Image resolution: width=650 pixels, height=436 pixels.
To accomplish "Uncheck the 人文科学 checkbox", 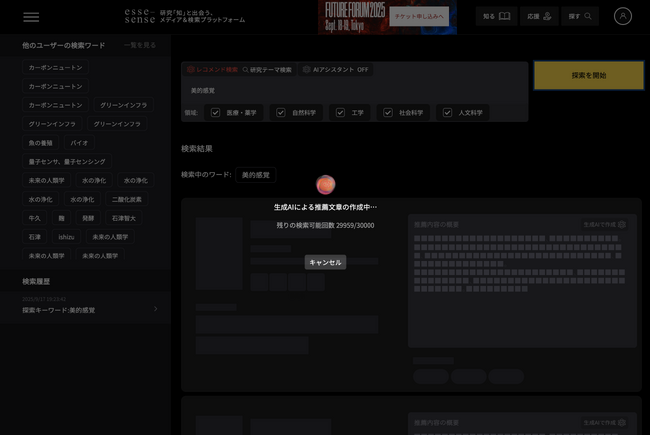I will pos(447,113).
